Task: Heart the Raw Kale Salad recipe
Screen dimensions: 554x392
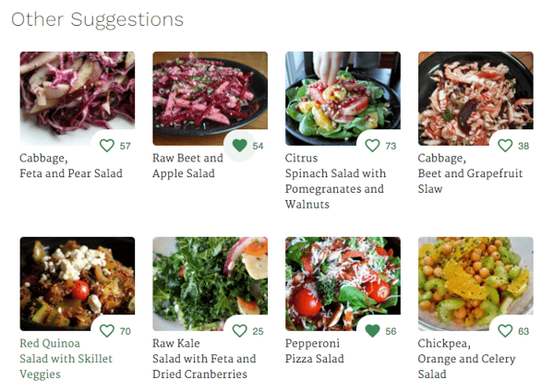Action: click(x=239, y=331)
